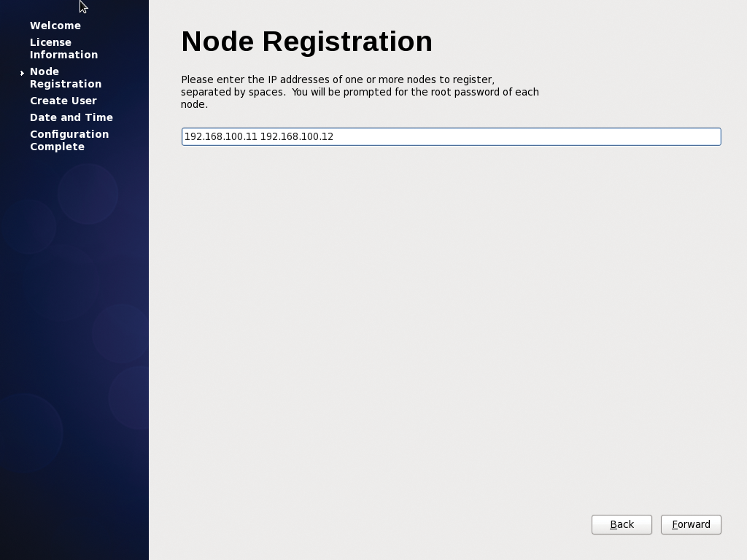Click the second line of License Information label
Image resolution: width=747 pixels, height=560 pixels.
(63, 55)
